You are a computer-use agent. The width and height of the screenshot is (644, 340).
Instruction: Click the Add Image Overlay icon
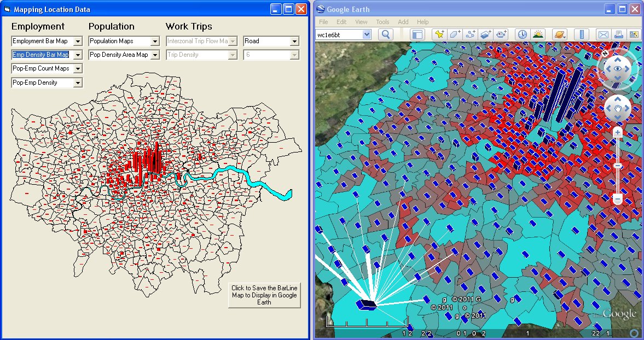click(x=486, y=34)
